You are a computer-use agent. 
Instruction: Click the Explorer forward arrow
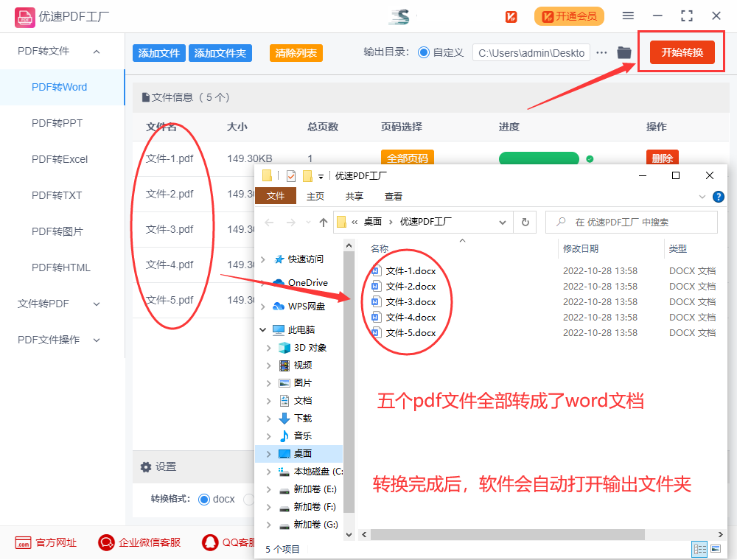tap(291, 223)
